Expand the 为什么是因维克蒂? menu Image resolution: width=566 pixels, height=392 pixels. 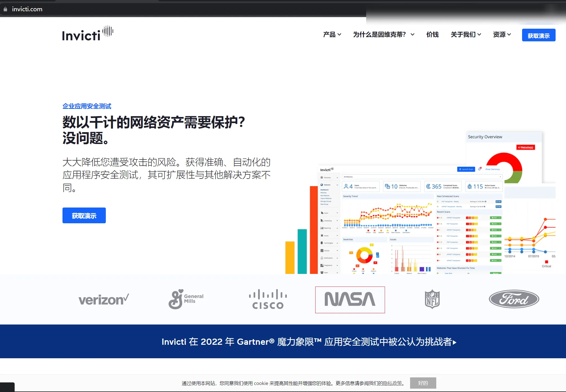pos(384,35)
